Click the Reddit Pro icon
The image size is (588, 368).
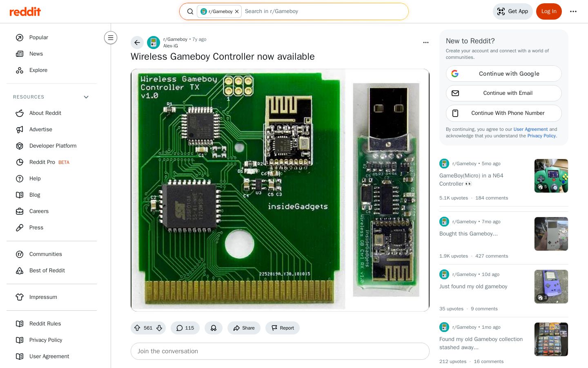[x=20, y=162]
